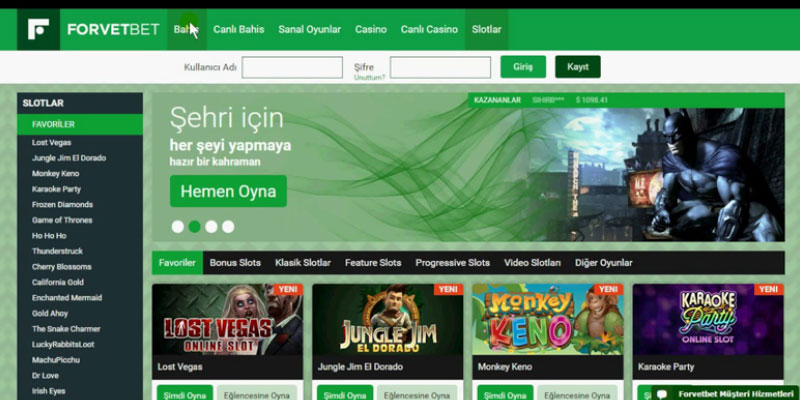
Task: Click Şimdi Oyna under Jungle Jim El Dorado
Action: point(345,393)
